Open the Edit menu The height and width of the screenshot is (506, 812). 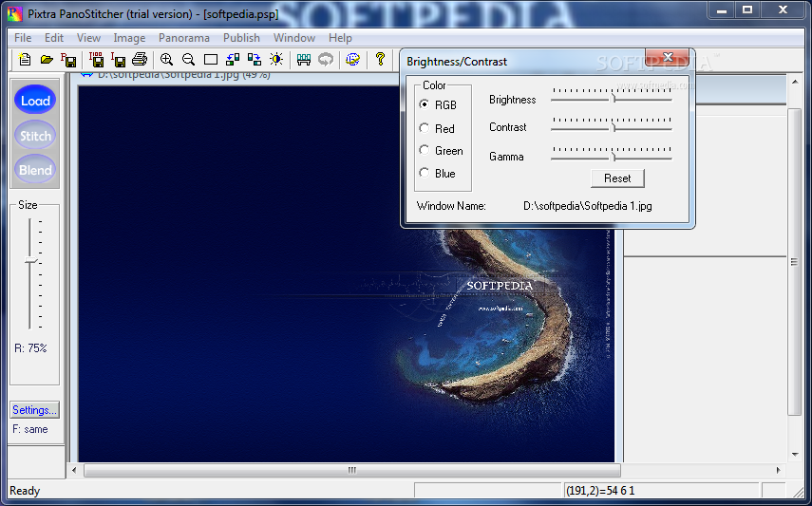coord(54,38)
